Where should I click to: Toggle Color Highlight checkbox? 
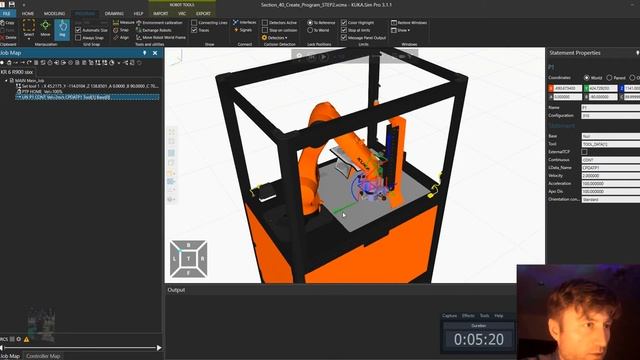coord(344,23)
